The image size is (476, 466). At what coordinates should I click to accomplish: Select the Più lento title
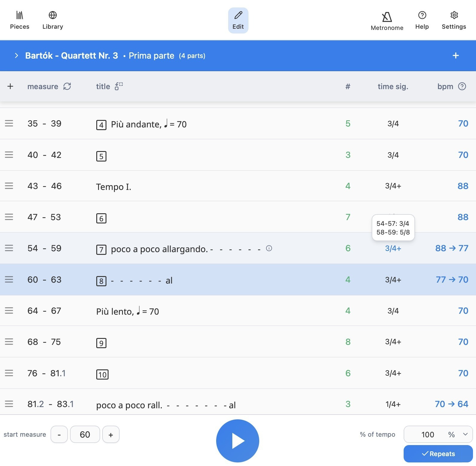[x=128, y=311]
